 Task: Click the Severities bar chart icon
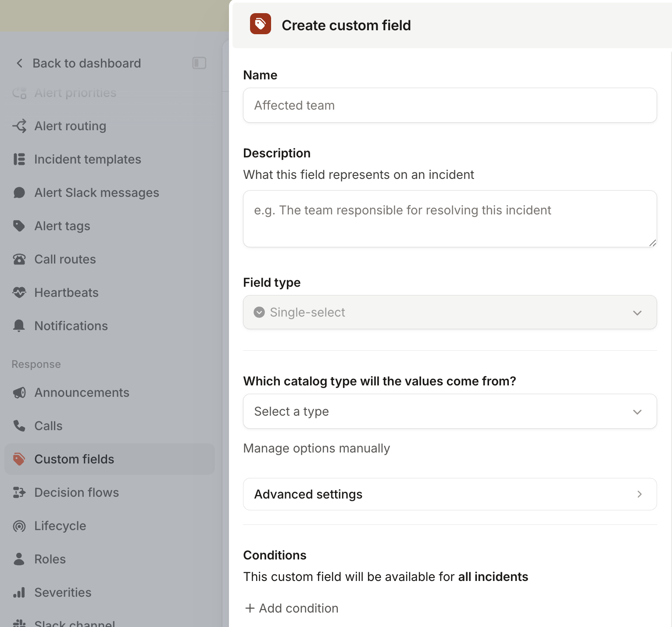19,592
